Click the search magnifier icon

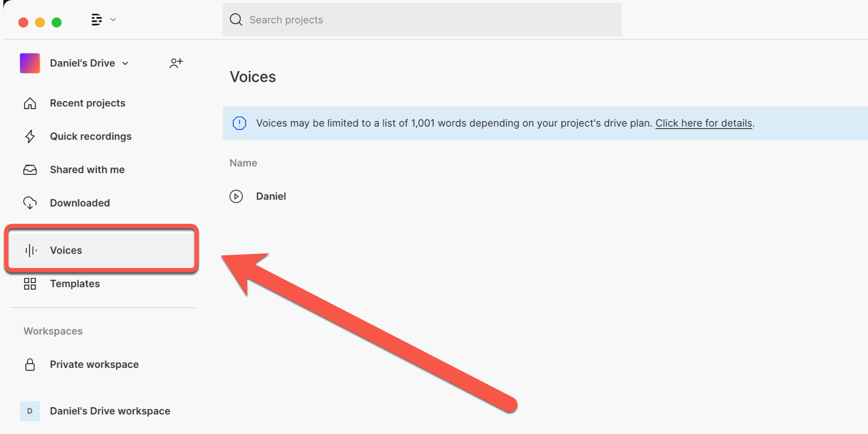236,20
